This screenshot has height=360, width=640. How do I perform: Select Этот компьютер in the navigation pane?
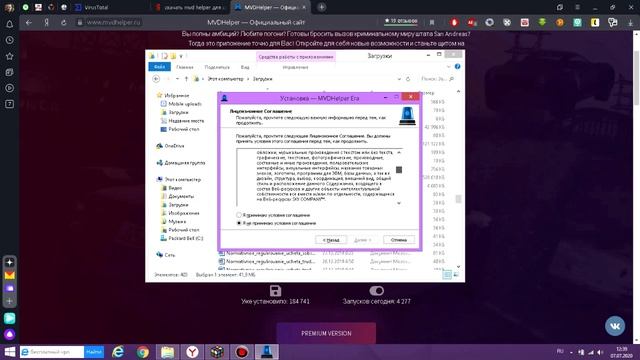(x=182, y=180)
